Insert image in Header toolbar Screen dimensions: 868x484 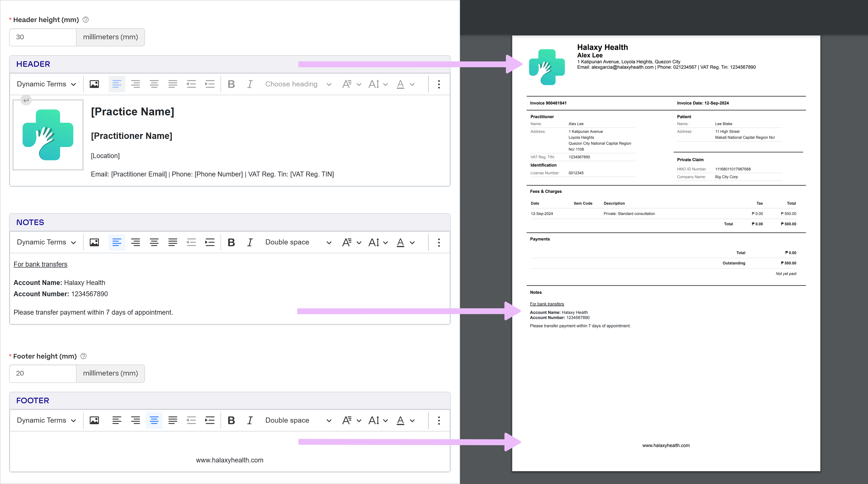click(94, 84)
